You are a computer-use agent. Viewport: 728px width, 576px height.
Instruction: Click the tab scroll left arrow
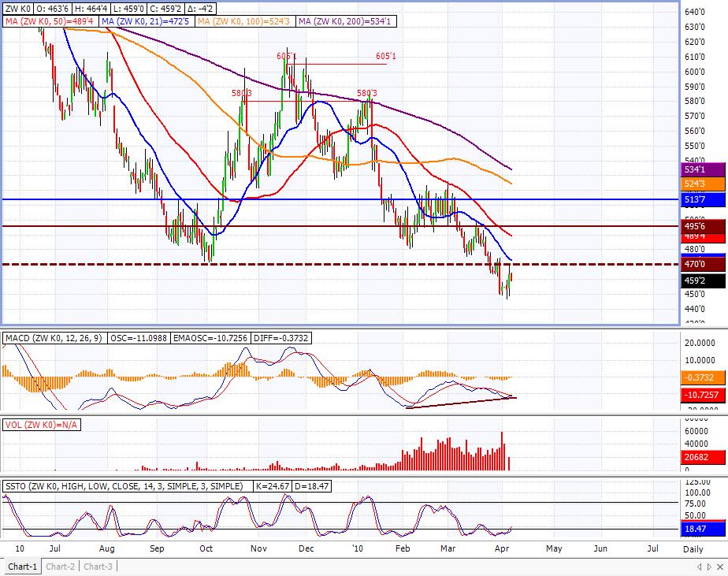[699, 567]
